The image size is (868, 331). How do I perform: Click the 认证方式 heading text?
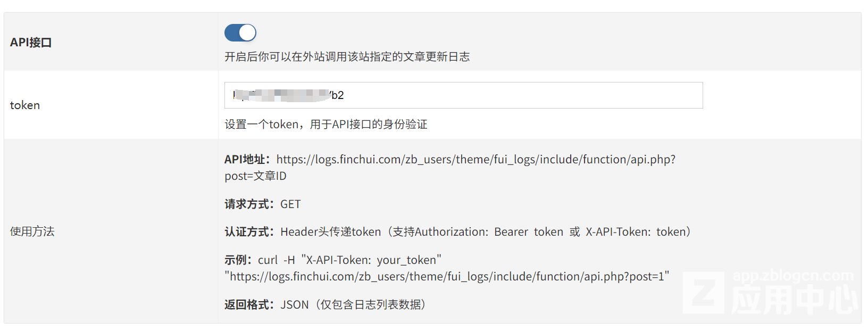pyautogui.click(x=249, y=232)
